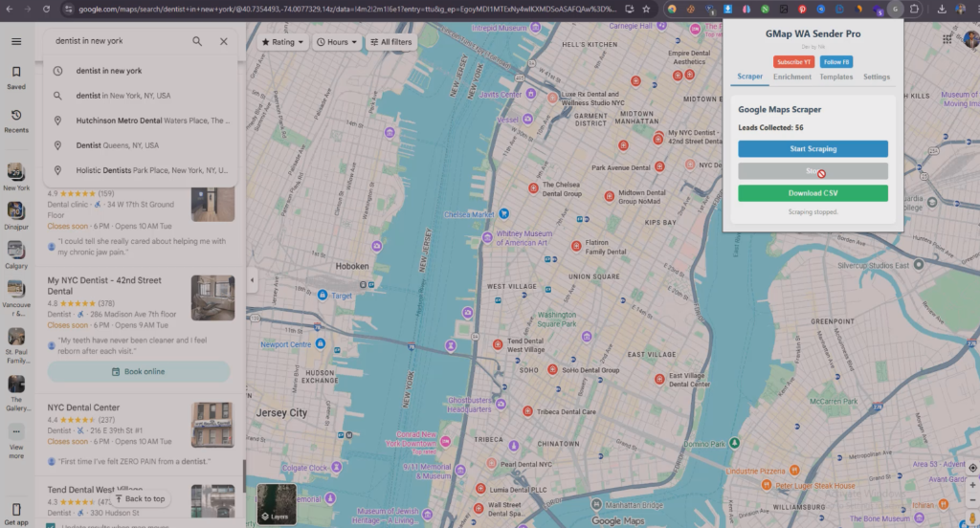Open the Saved places sidebar item
Viewport: 980px width, 528px height.
point(16,77)
